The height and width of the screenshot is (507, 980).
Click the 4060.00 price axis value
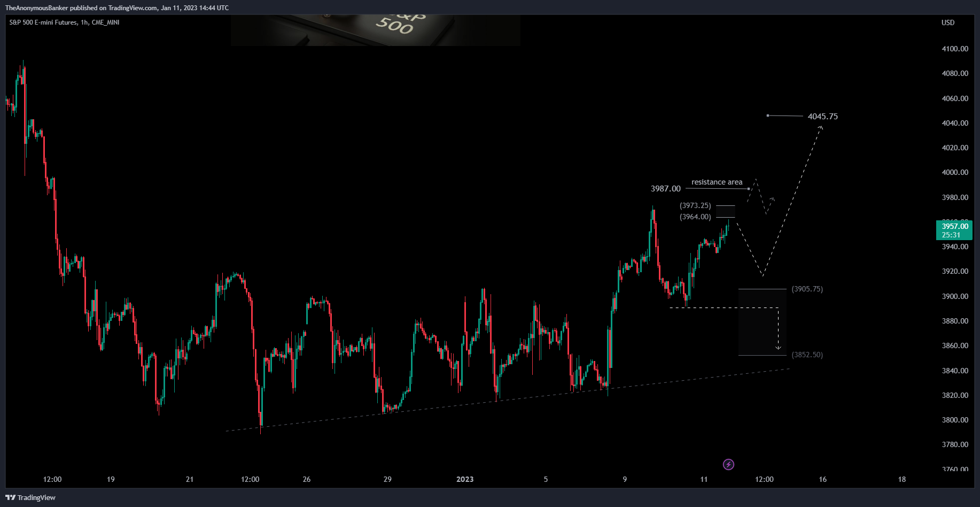955,98
